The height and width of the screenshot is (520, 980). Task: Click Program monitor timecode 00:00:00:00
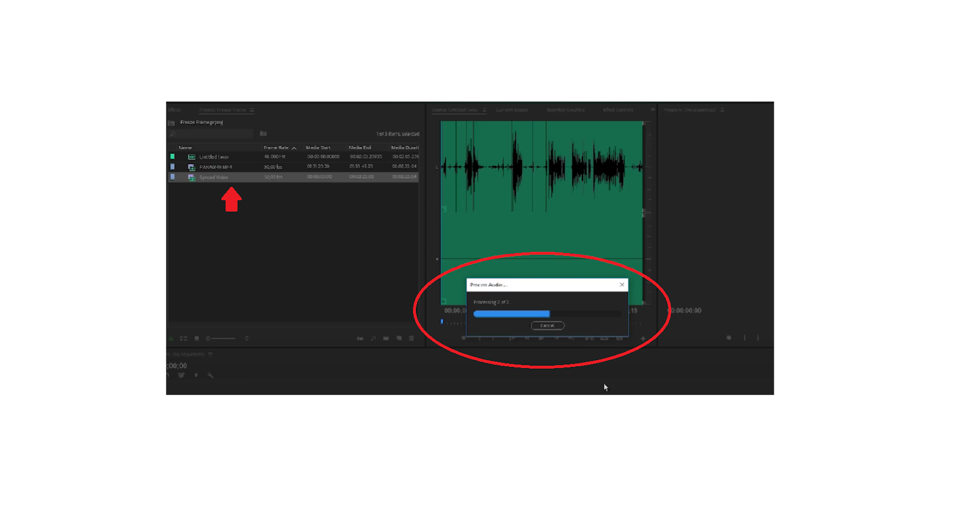685,311
